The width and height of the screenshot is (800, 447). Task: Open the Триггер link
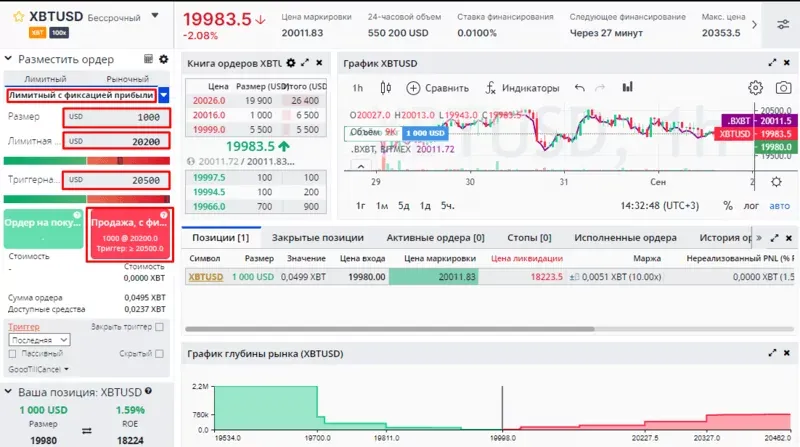(23, 327)
